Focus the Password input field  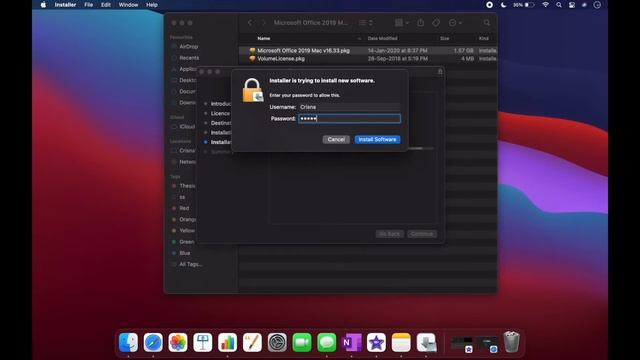click(349, 118)
